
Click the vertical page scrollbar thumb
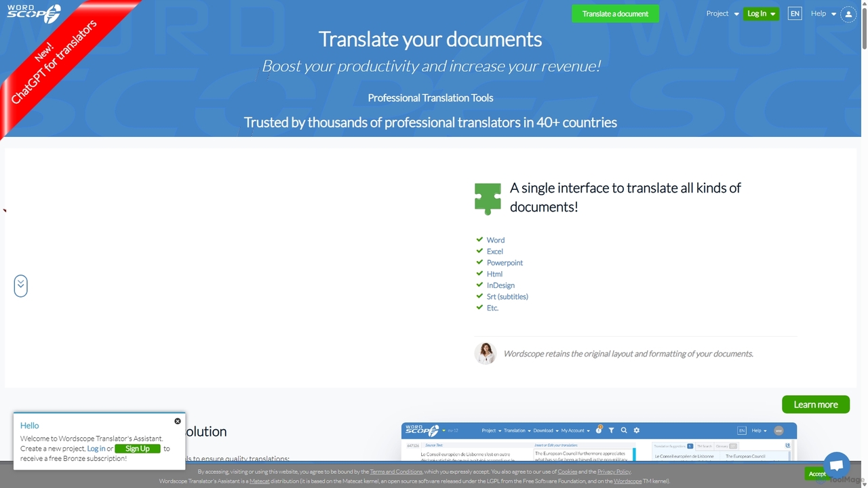point(864,28)
